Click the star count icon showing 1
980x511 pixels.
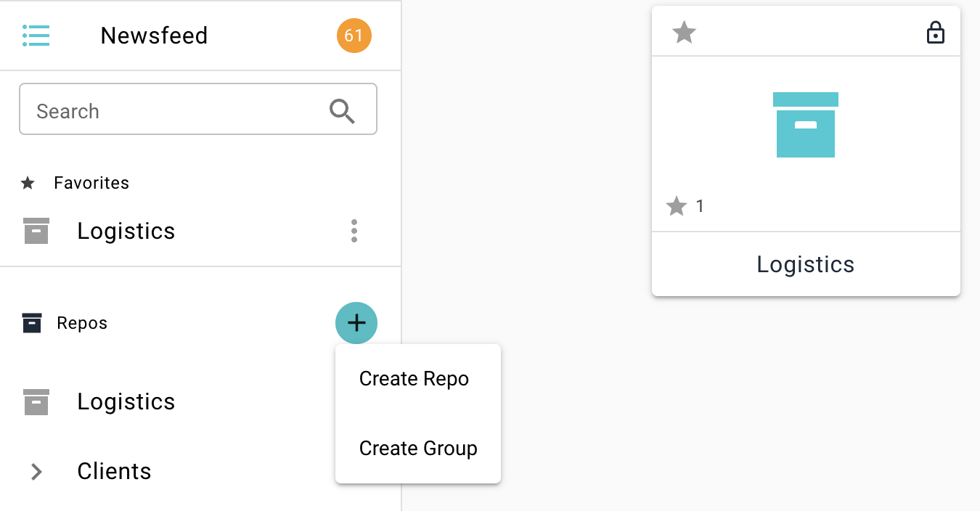677,207
